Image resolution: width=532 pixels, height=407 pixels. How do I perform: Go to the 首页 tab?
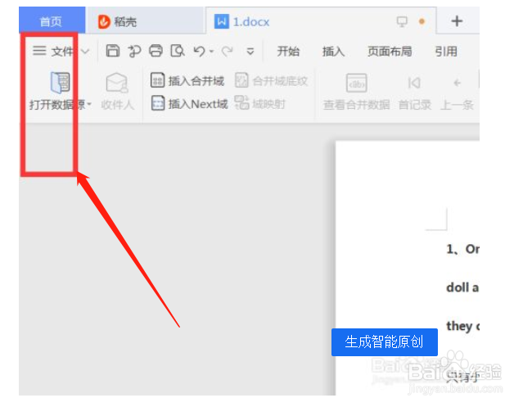(x=52, y=20)
